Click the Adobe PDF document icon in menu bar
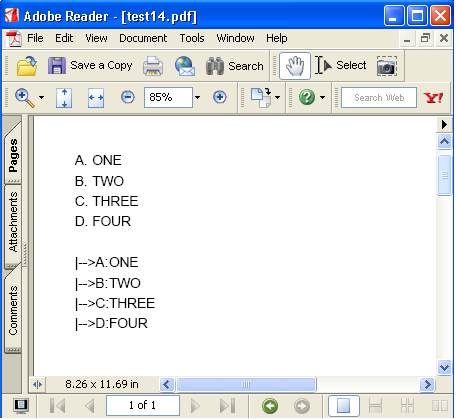Image resolution: width=456 pixels, height=419 pixels. 13,39
